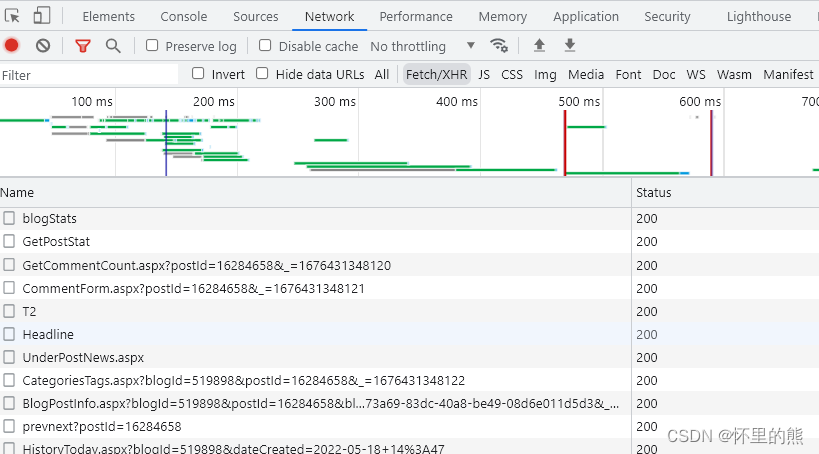The height and width of the screenshot is (454, 819).
Task: Clear the network log
Action: (43, 46)
